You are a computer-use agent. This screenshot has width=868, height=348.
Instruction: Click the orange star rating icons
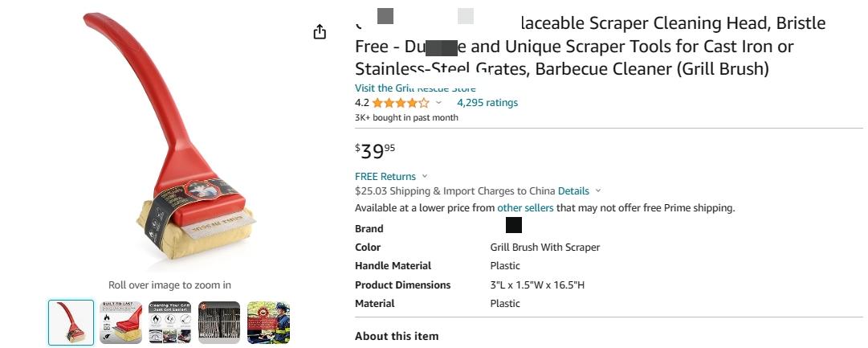point(401,103)
